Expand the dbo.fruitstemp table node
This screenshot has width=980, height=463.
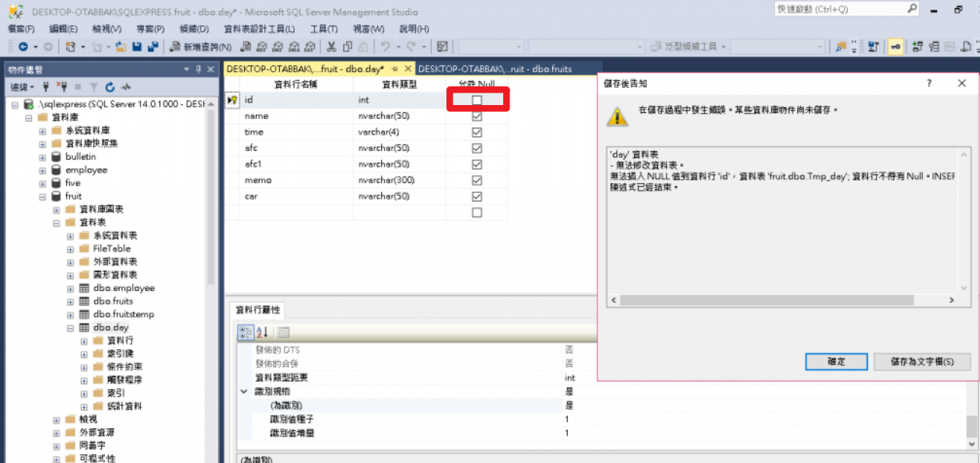70,314
